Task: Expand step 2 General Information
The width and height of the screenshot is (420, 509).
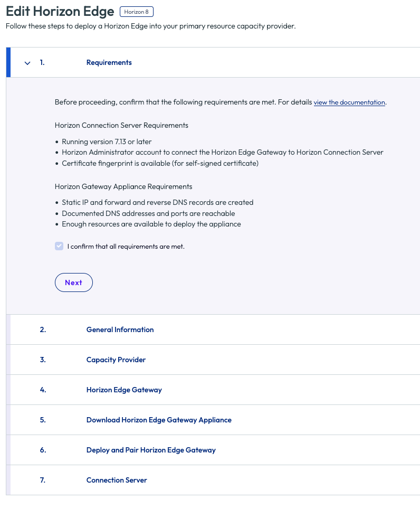Action: click(x=120, y=329)
